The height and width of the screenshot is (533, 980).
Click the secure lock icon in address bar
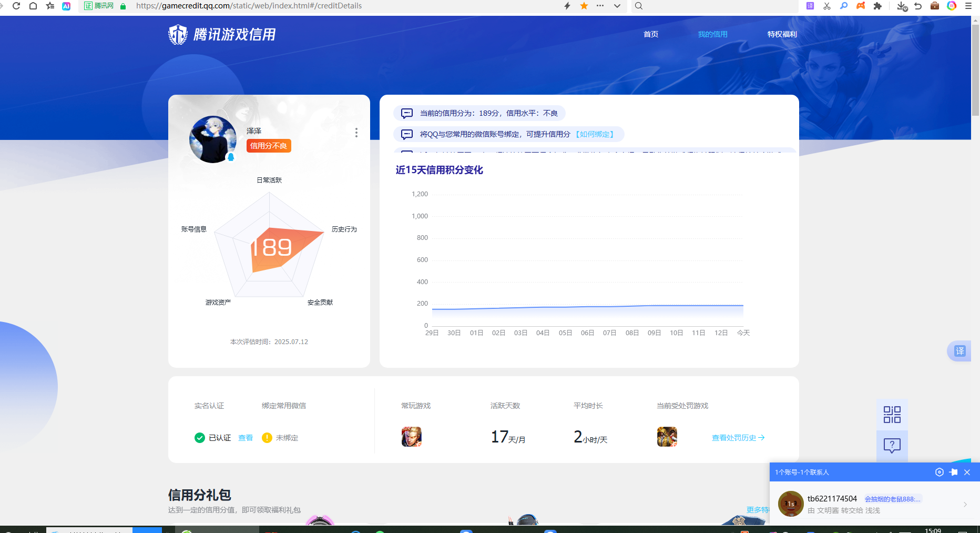pyautogui.click(x=123, y=6)
